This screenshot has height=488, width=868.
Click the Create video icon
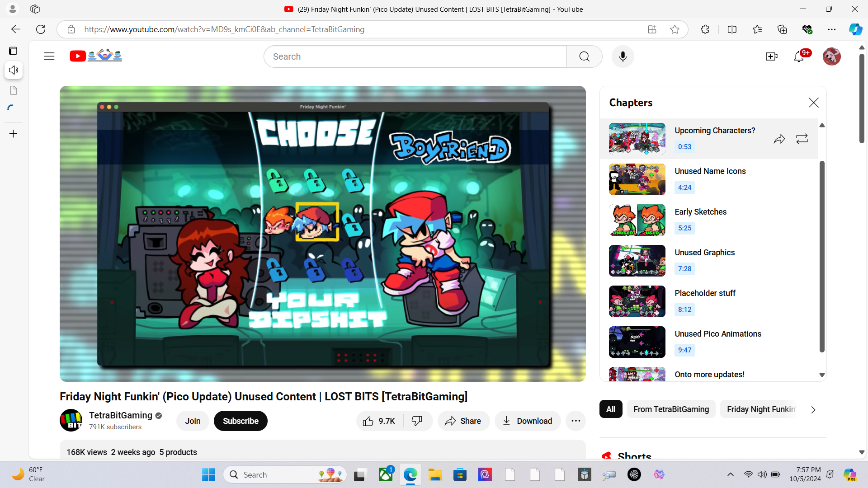(x=771, y=56)
